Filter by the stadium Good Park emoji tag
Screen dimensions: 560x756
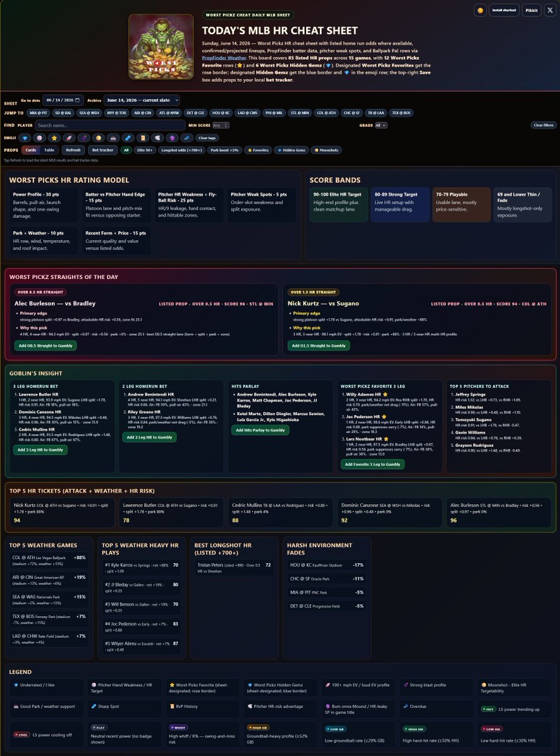pyautogui.click(x=113, y=138)
